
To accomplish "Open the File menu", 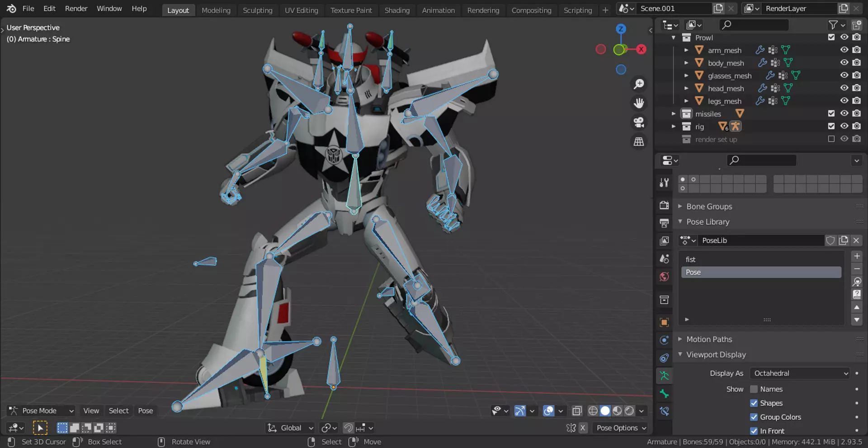I will click(28, 9).
